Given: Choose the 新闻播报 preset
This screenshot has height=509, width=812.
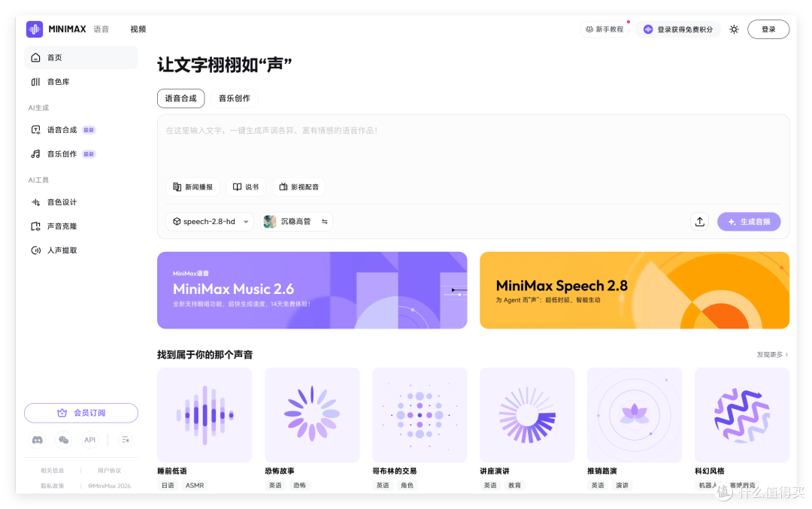Looking at the screenshot, I should pyautogui.click(x=192, y=187).
